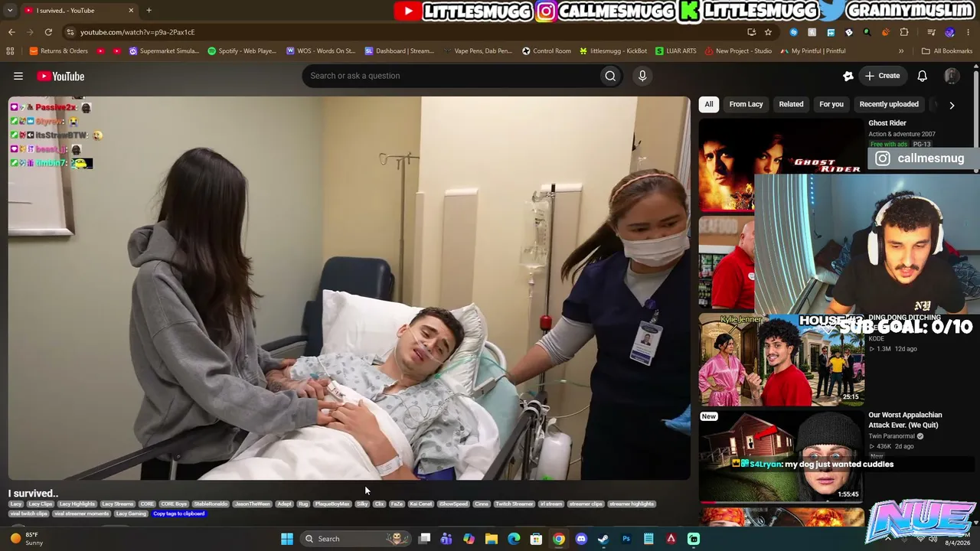Open File Explorer from the taskbar

coord(492,539)
